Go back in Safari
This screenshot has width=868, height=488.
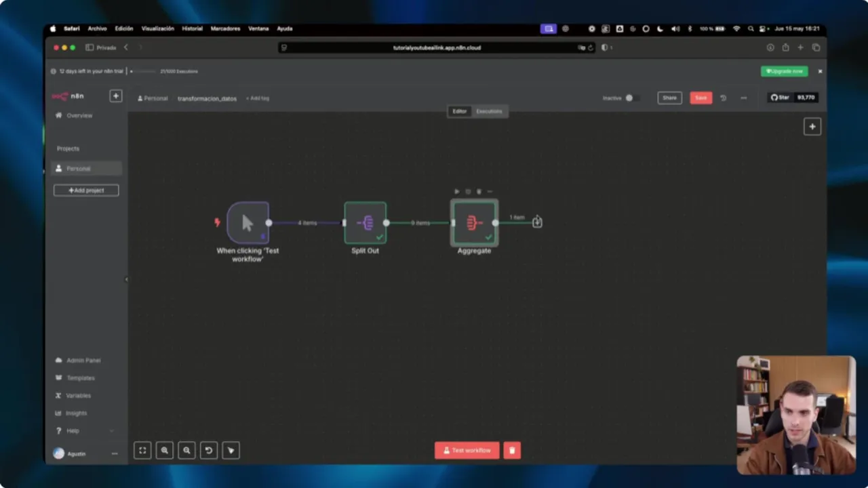point(125,47)
